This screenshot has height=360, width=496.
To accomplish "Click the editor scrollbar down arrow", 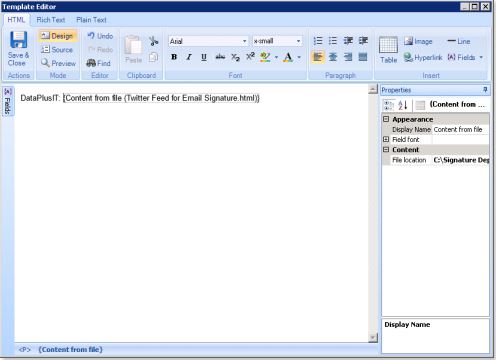I will [373, 338].
